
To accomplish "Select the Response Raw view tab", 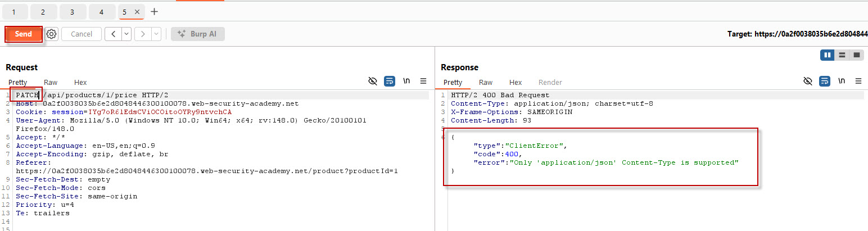I will [486, 82].
